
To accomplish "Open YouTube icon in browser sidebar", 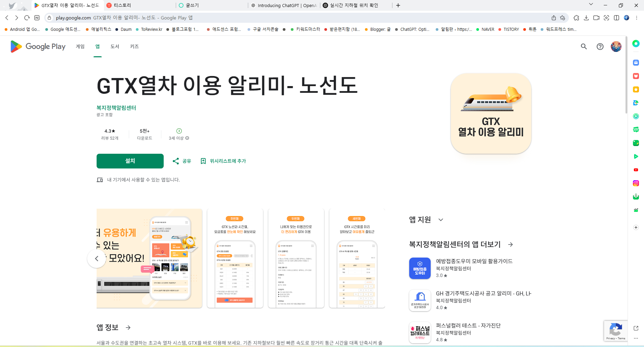I will [636, 170].
